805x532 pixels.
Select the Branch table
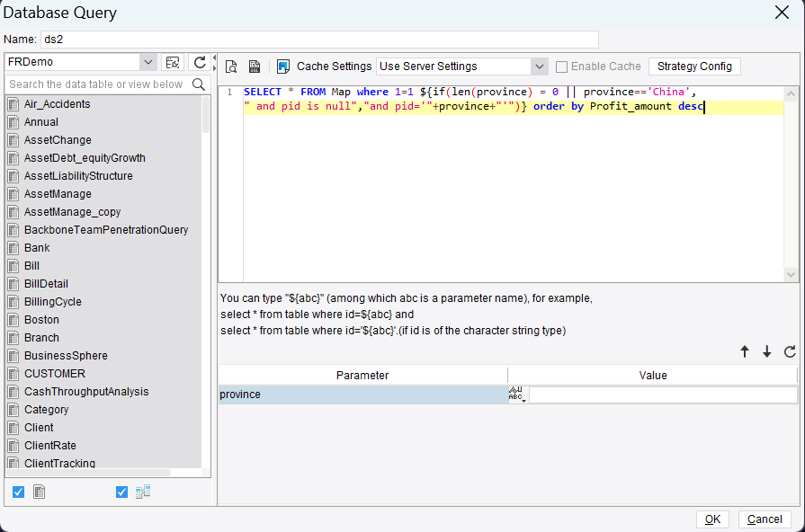click(x=41, y=338)
